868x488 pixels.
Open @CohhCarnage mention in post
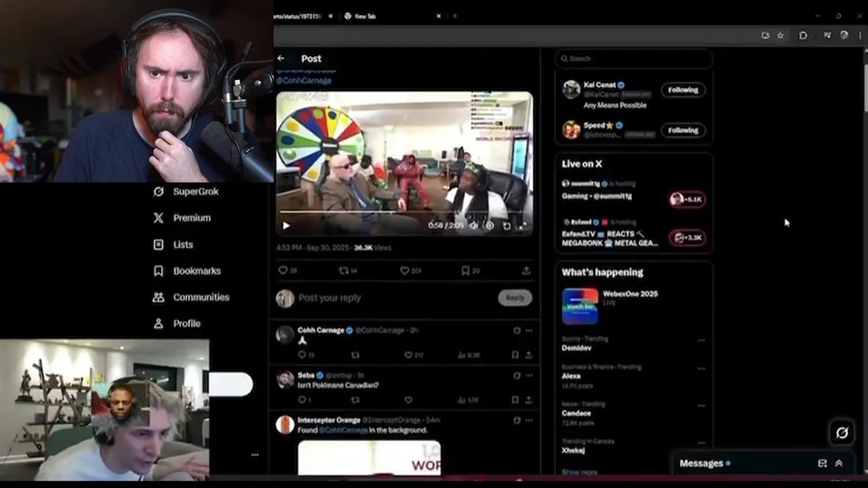(x=304, y=80)
